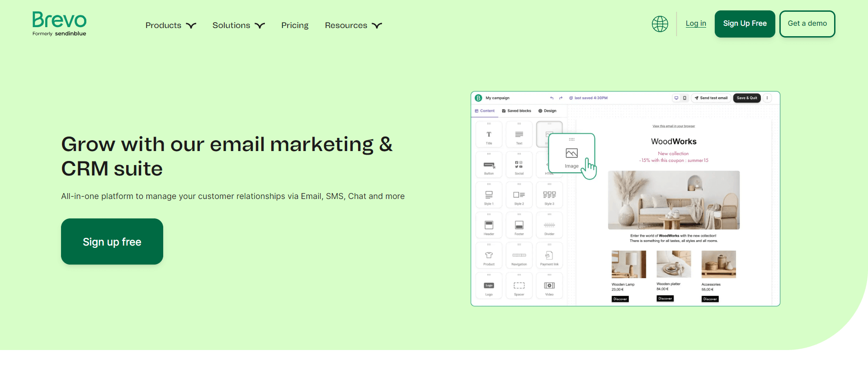Expand the Resources dropdown menu
Viewport: 868px width, 374px height.
click(353, 25)
